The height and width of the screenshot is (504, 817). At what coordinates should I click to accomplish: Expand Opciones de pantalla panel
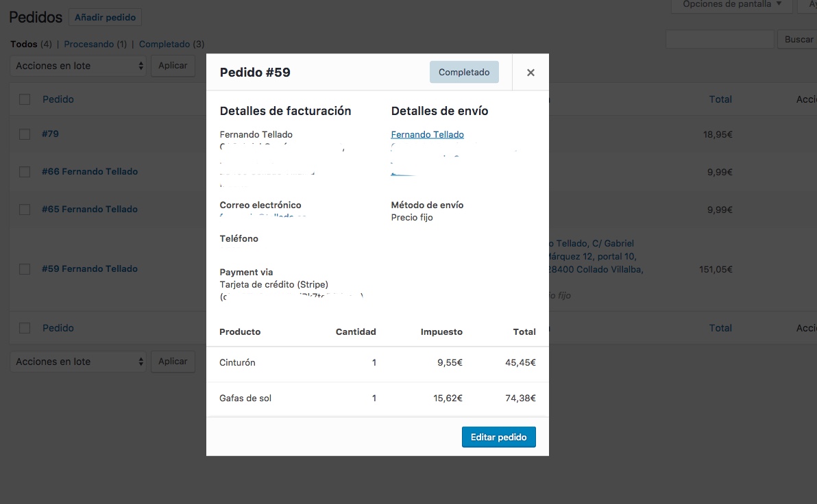point(731,5)
